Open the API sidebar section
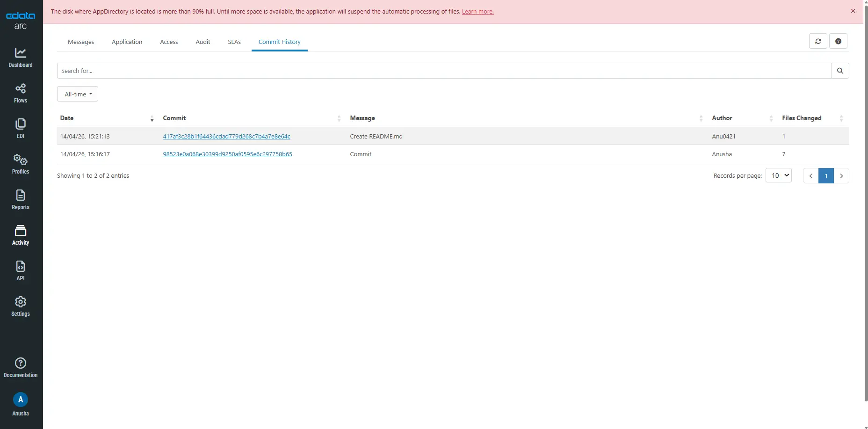The width and height of the screenshot is (868, 429). click(21, 271)
